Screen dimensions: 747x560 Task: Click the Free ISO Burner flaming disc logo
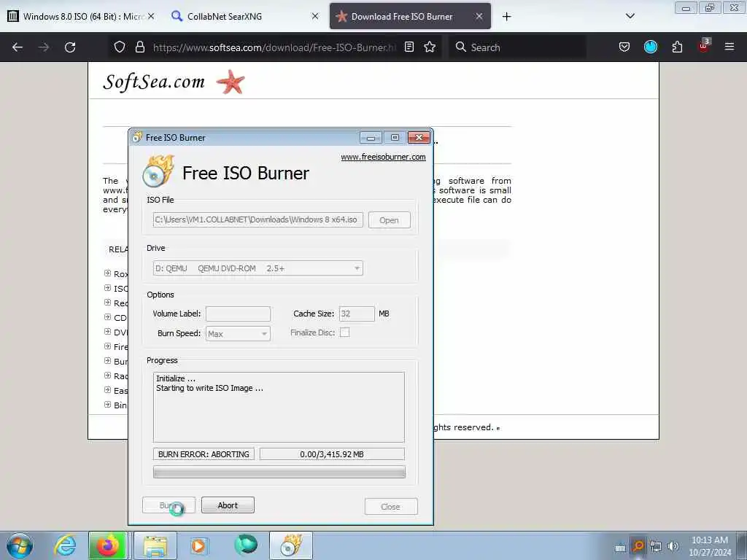pos(158,171)
